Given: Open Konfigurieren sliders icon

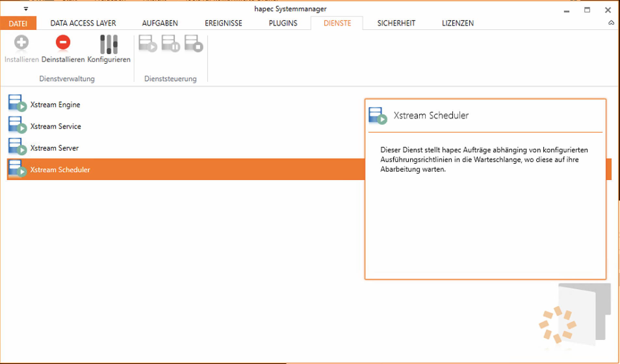Looking at the screenshot, I should [109, 44].
